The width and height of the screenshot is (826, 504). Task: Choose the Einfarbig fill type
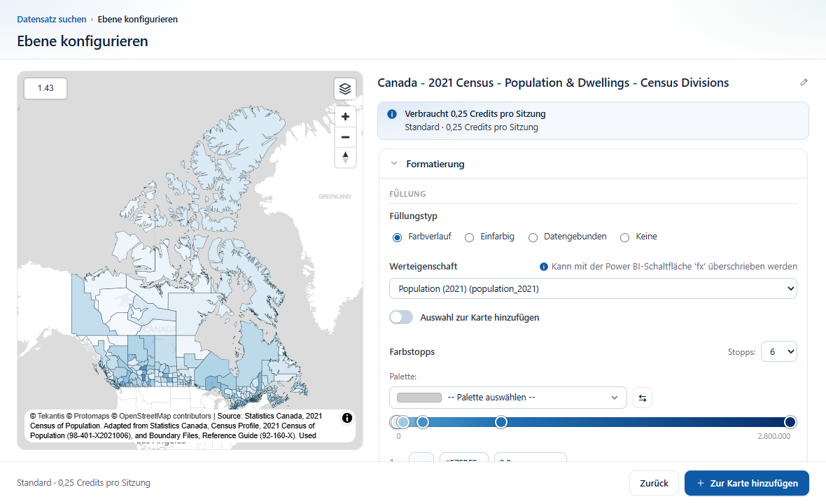click(470, 237)
